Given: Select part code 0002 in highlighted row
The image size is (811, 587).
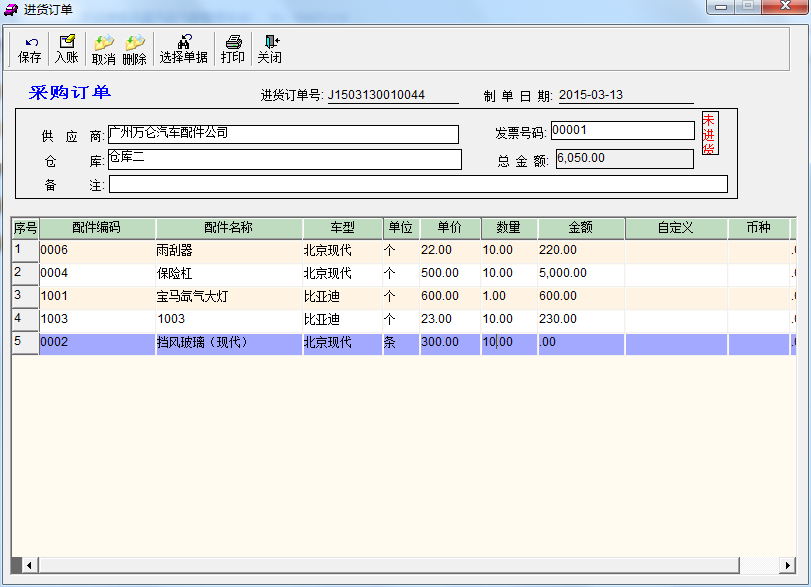Looking at the screenshot, I should tap(97, 342).
